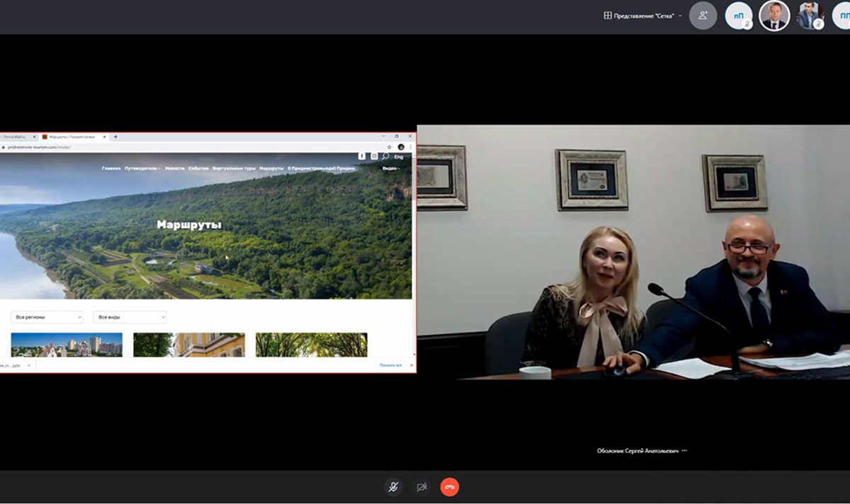Open the Новости menu item
This screenshot has height=504, width=850.
click(175, 168)
